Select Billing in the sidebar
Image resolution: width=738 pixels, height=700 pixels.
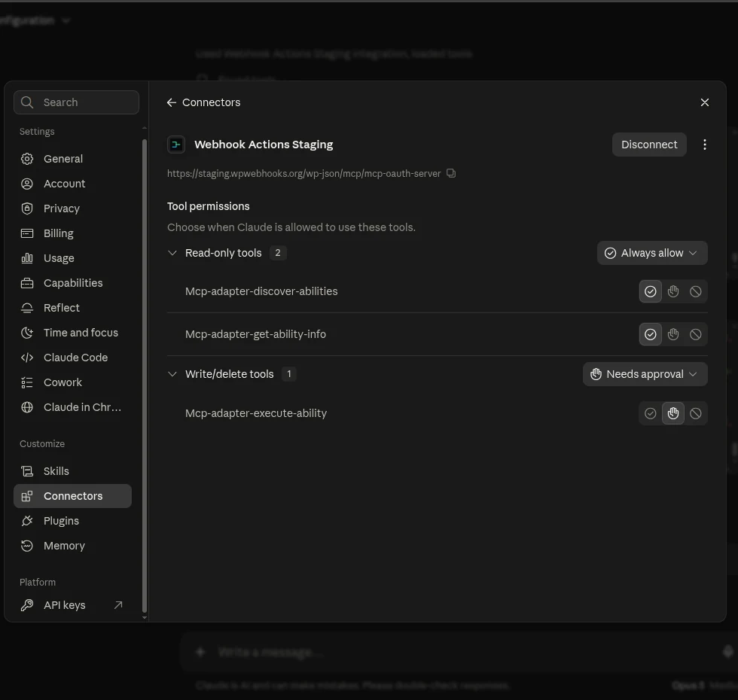click(72, 233)
